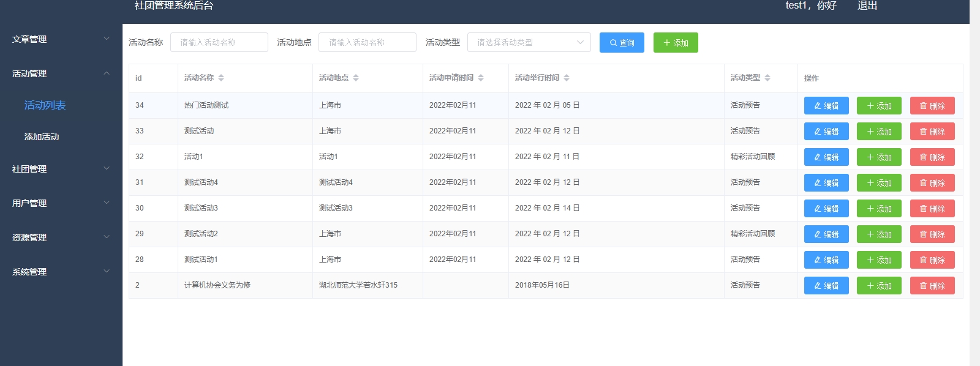Select 活动列表 in the sidebar
Image resolution: width=980 pixels, height=366 pixels.
tap(45, 105)
